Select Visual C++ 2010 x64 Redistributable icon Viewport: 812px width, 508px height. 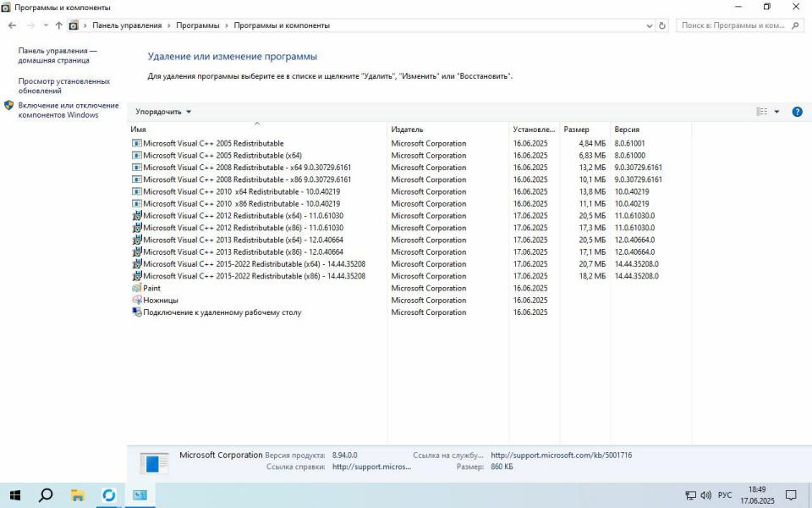tap(137, 191)
